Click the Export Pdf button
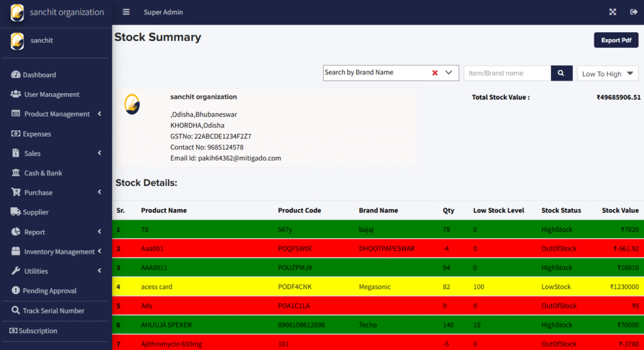The height and width of the screenshot is (350, 644). point(616,40)
